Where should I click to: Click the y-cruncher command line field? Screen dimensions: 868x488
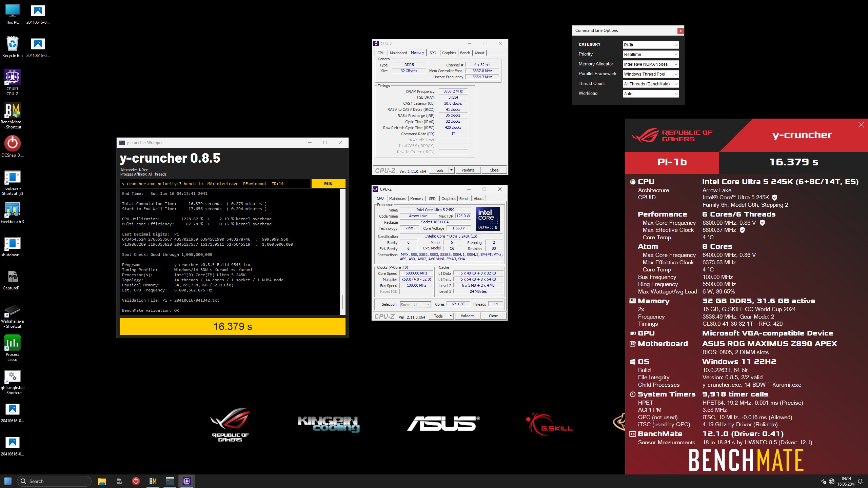[x=215, y=184]
